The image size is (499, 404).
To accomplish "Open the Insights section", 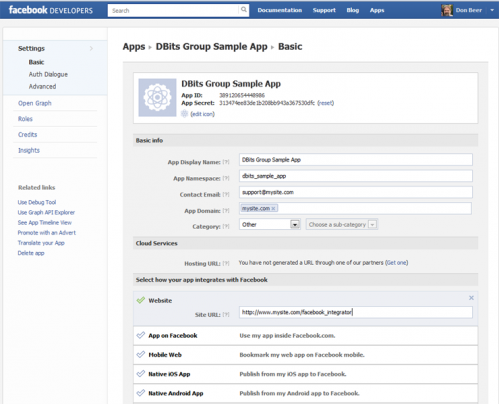I will pyautogui.click(x=29, y=150).
